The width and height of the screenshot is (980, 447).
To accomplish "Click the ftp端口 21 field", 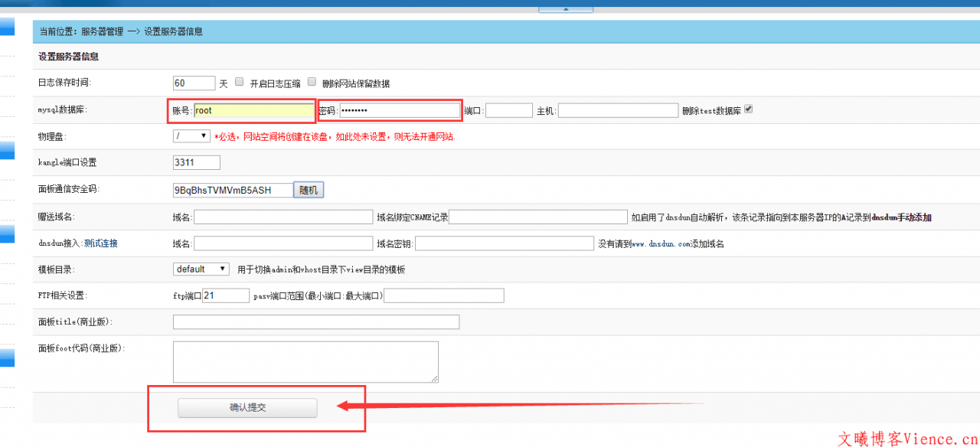I will point(226,295).
